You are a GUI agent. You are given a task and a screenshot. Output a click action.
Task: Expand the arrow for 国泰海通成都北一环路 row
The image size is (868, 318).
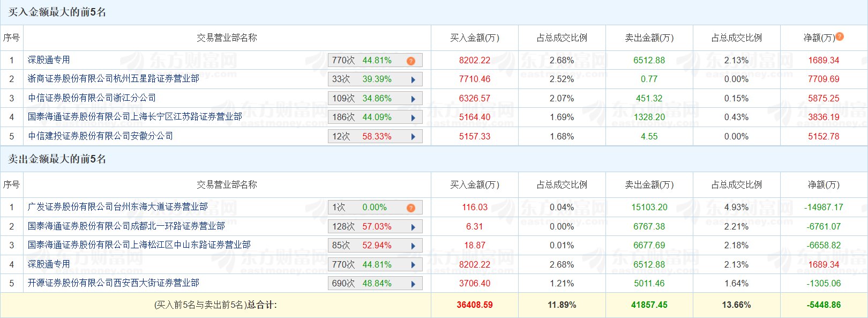[413, 227]
